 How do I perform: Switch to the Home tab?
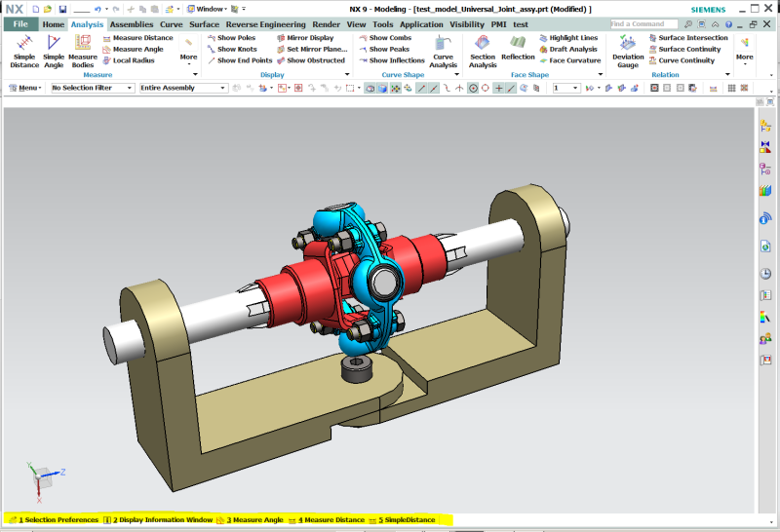[x=54, y=24]
